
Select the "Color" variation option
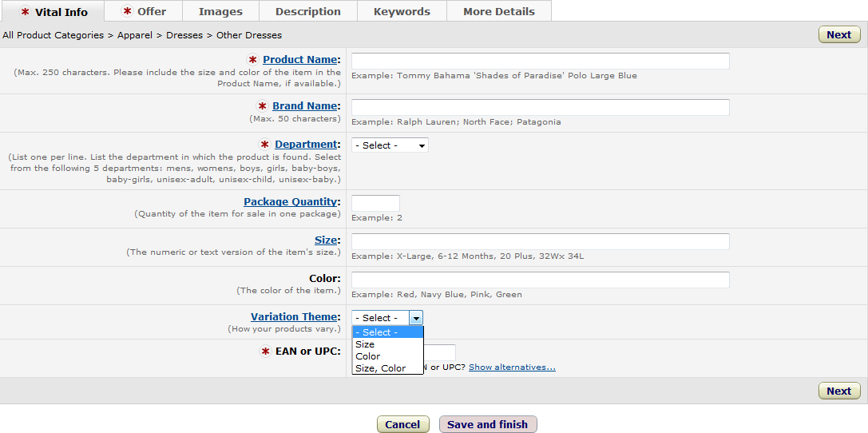[368, 356]
